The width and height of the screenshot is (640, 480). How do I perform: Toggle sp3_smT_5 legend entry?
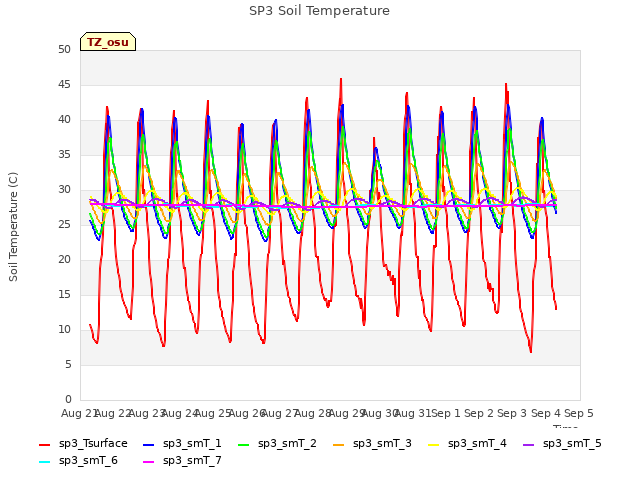pos(562,443)
